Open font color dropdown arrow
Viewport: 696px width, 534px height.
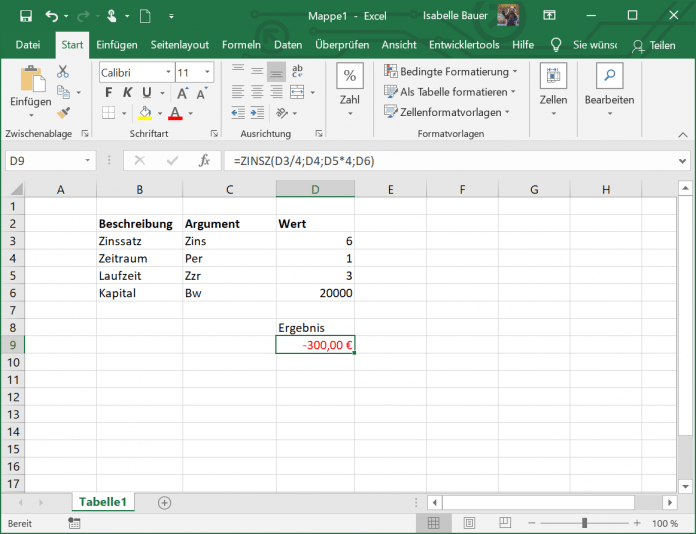(190, 113)
